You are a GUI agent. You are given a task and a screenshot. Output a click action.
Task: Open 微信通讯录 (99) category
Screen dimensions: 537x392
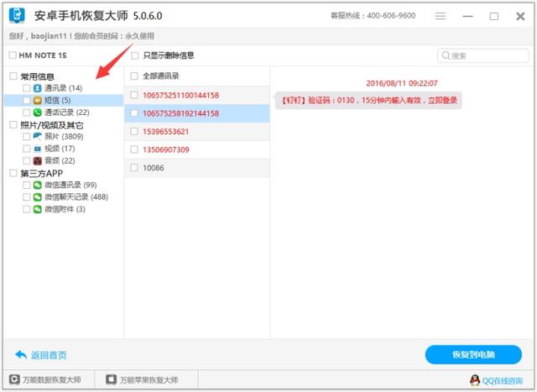point(70,185)
